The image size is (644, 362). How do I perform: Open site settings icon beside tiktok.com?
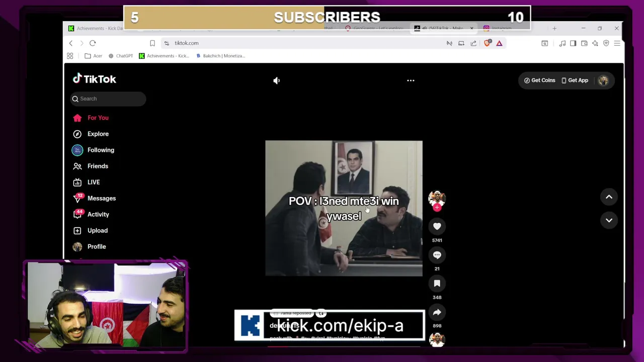coord(167,43)
